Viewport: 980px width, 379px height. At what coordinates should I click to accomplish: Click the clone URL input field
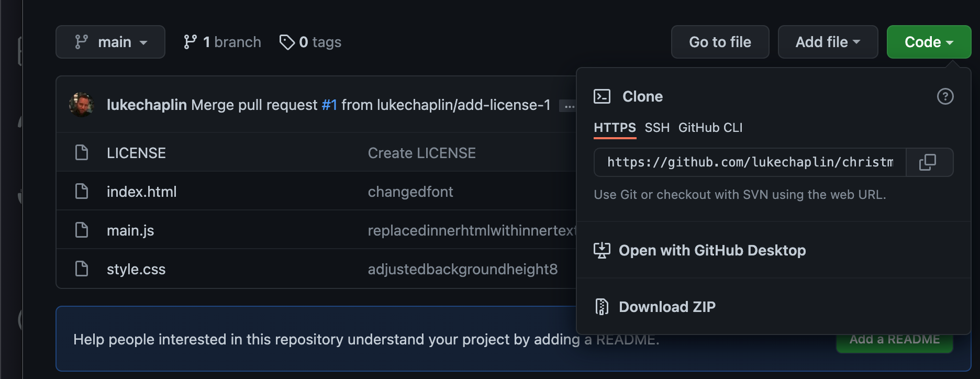[x=750, y=162]
